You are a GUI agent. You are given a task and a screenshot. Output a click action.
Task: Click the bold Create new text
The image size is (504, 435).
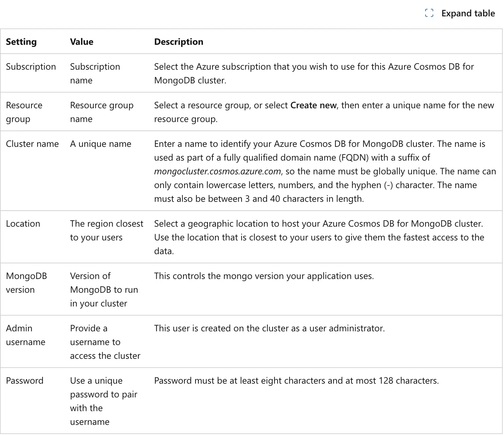(313, 105)
